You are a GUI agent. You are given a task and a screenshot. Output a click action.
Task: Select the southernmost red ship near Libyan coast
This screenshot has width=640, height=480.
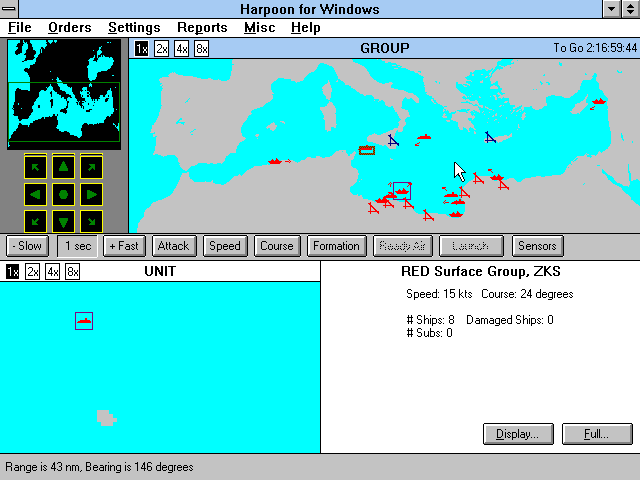(x=456, y=214)
